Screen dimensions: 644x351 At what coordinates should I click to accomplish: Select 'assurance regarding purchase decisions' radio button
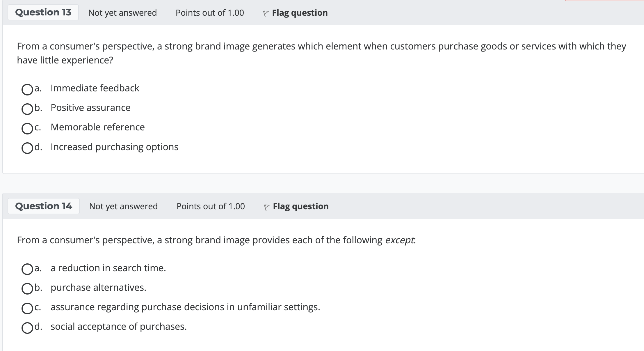[x=27, y=308]
